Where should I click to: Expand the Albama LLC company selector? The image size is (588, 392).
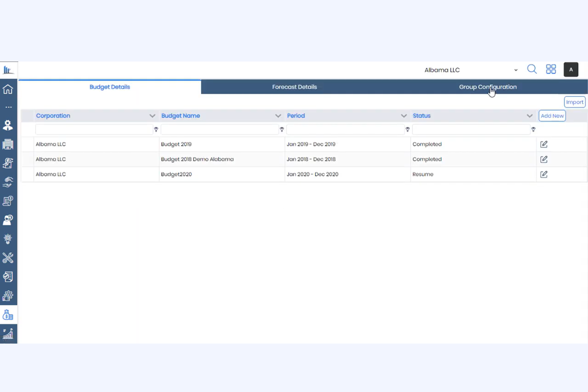point(516,70)
